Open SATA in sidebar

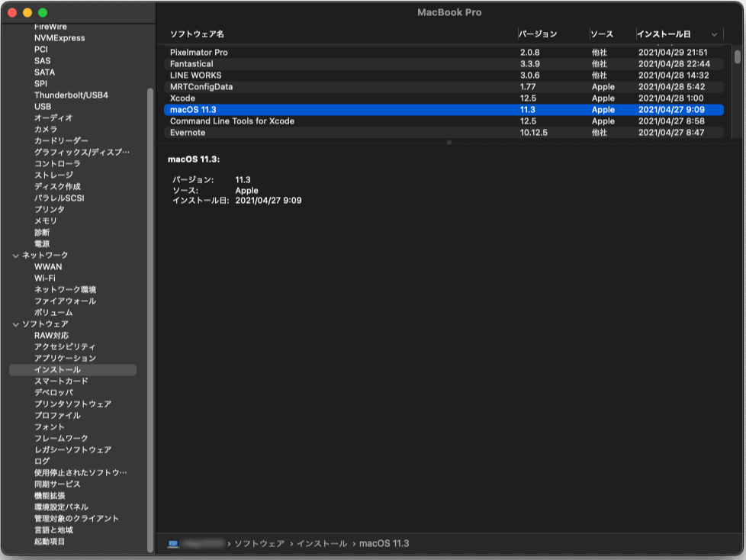pos(45,72)
